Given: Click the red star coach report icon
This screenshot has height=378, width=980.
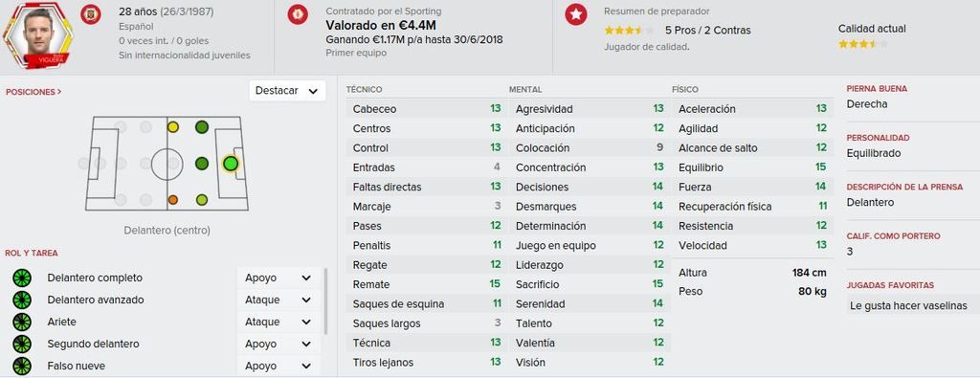Looking at the screenshot, I should click(575, 14).
